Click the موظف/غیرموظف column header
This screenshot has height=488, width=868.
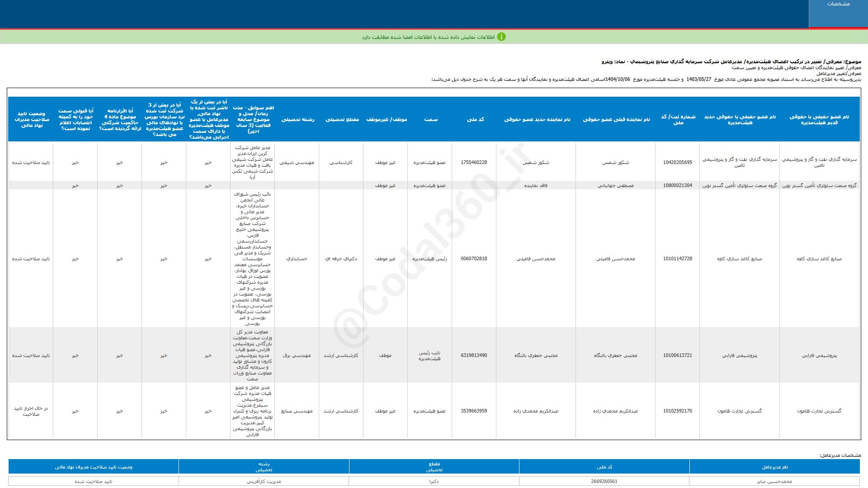386,119
